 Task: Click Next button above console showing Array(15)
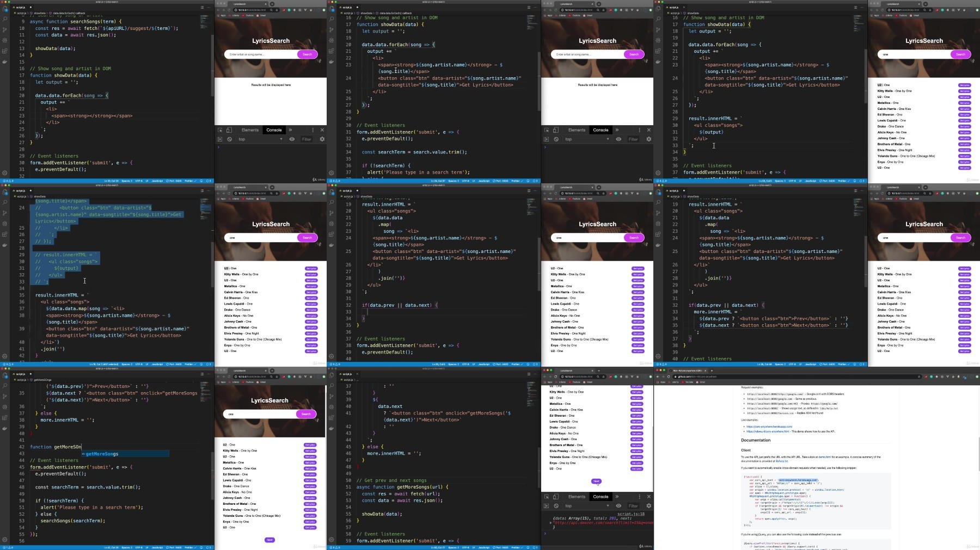[596, 481]
